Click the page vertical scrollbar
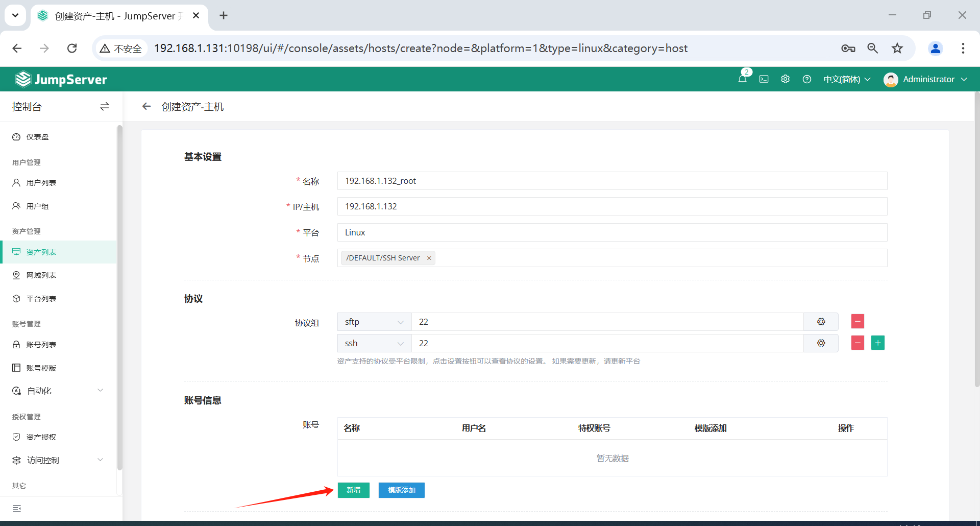 coord(977,240)
